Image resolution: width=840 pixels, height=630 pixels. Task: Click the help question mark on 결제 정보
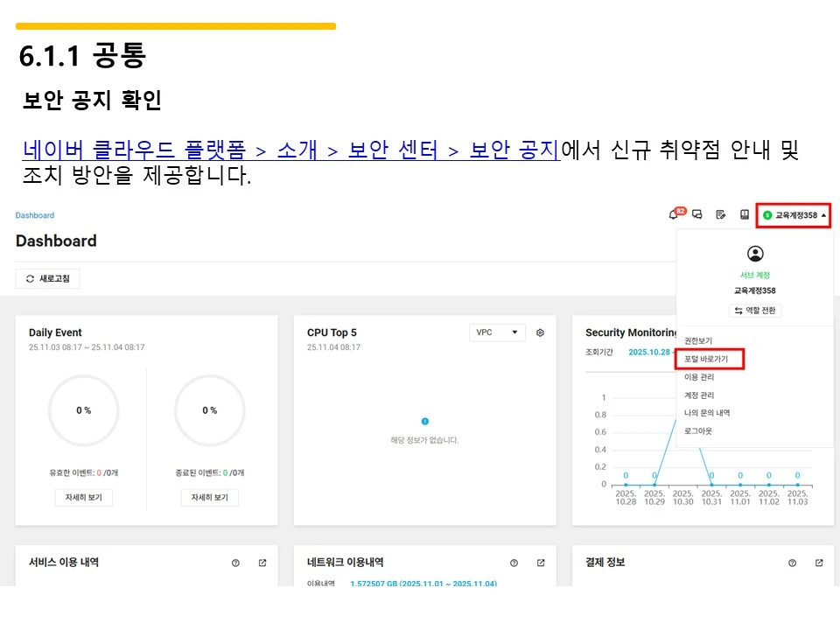coord(792,563)
